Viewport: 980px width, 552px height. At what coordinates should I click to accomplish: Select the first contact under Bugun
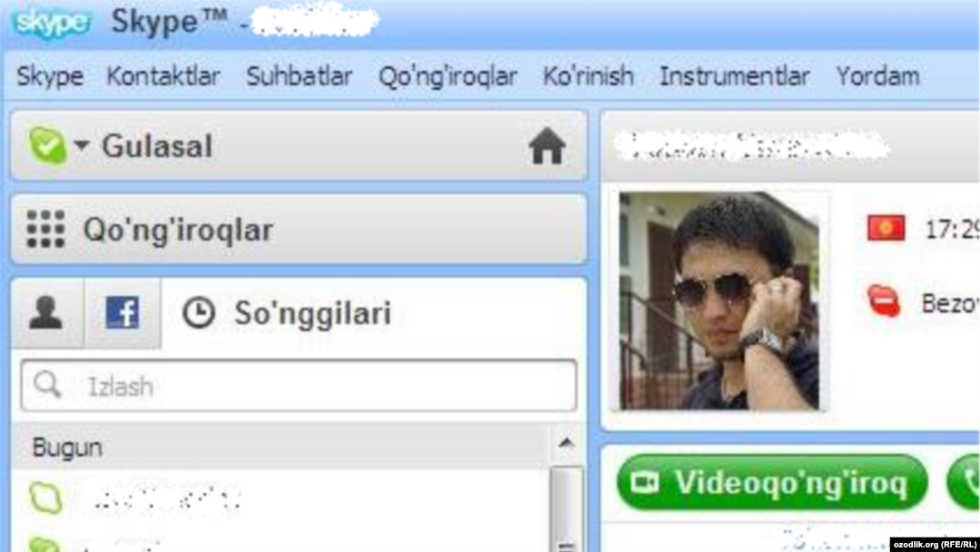coord(279,499)
